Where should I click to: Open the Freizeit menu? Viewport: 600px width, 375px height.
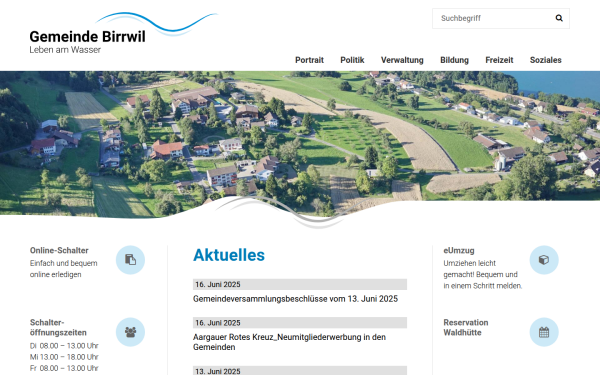click(499, 60)
